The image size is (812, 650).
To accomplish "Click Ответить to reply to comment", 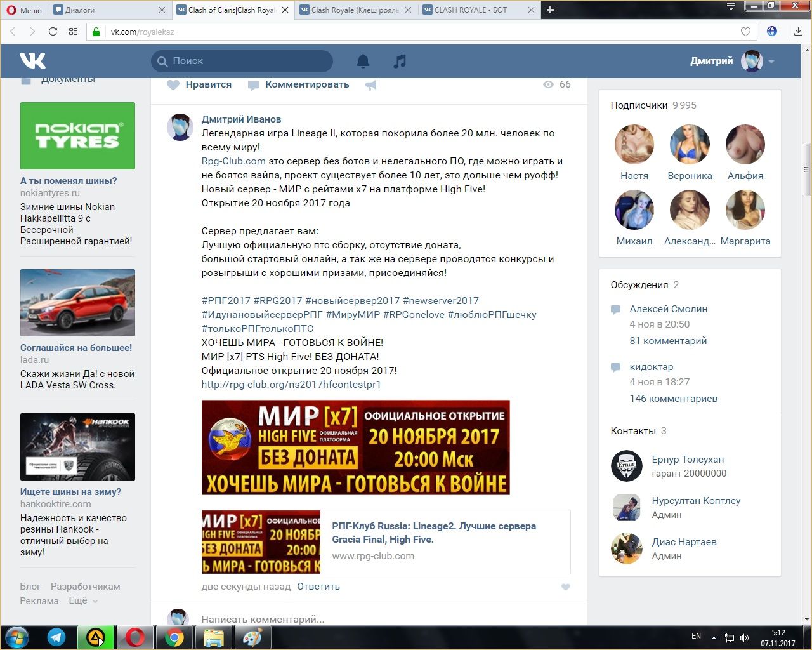I will 318,587.
